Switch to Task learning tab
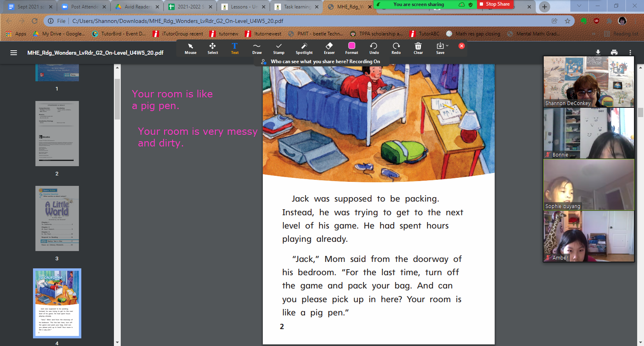The width and height of the screenshot is (644, 346). 296,7
